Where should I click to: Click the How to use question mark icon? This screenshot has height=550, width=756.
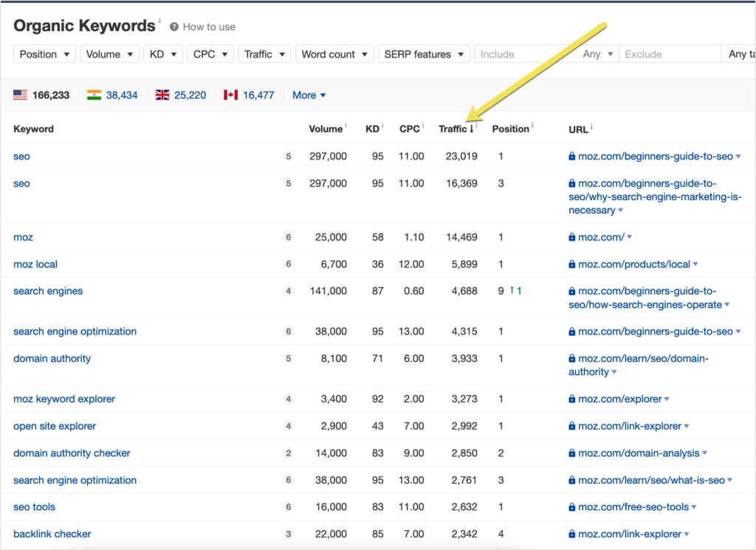coord(174,27)
